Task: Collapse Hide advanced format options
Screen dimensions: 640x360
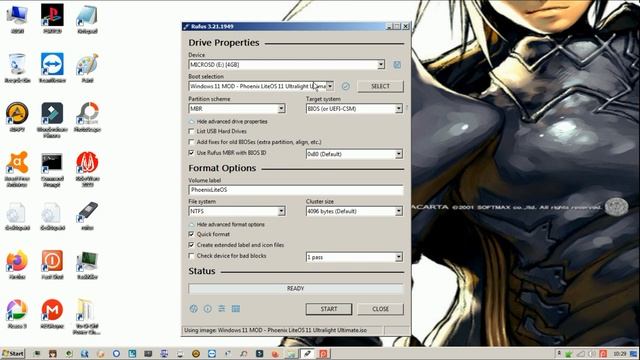Action: (x=227, y=224)
